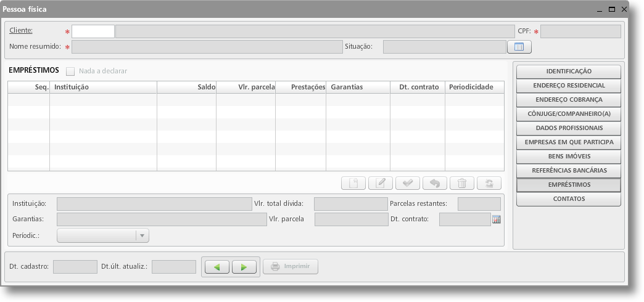Click the Vlr. total dívida field
The width and height of the screenshot is (644, 302).
pyautogui.click(x=351, y=204)
